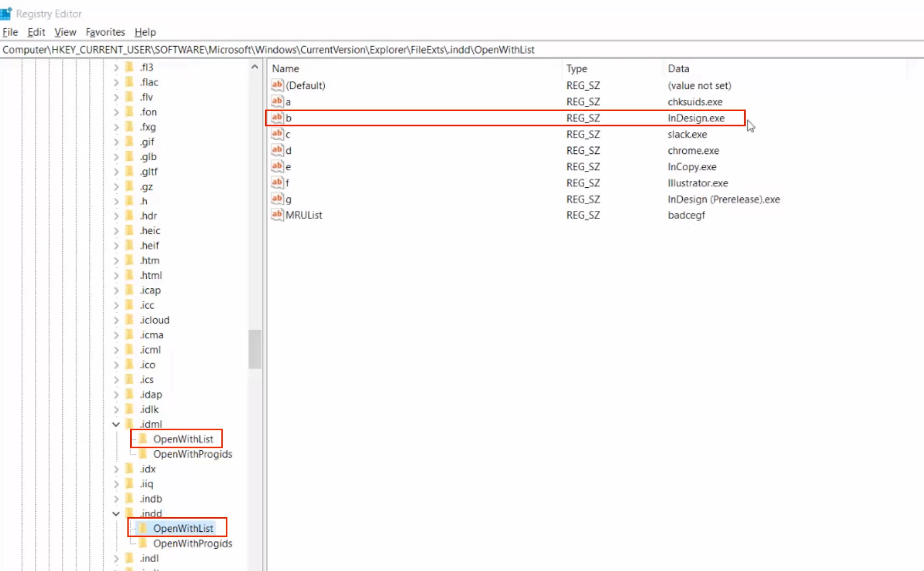This screenshot has width=924, height=571.
Task: Click the Registry Editor app icon
Action: coord(6,13)
